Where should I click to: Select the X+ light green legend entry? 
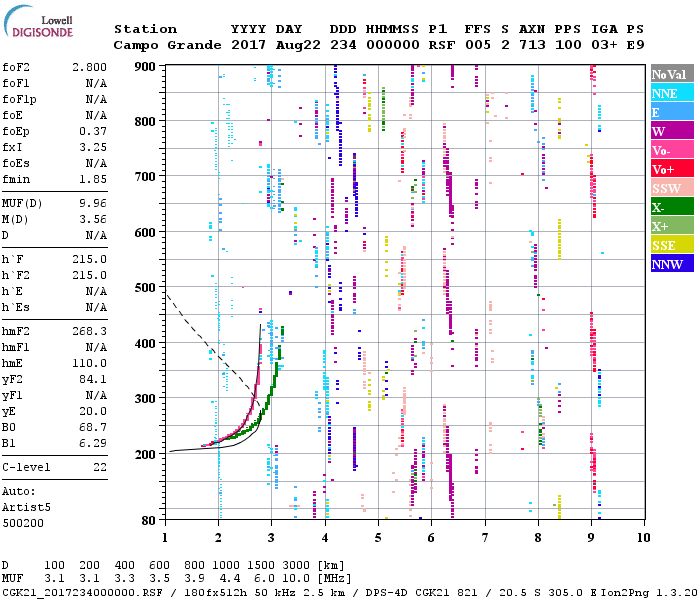(670, 226)
